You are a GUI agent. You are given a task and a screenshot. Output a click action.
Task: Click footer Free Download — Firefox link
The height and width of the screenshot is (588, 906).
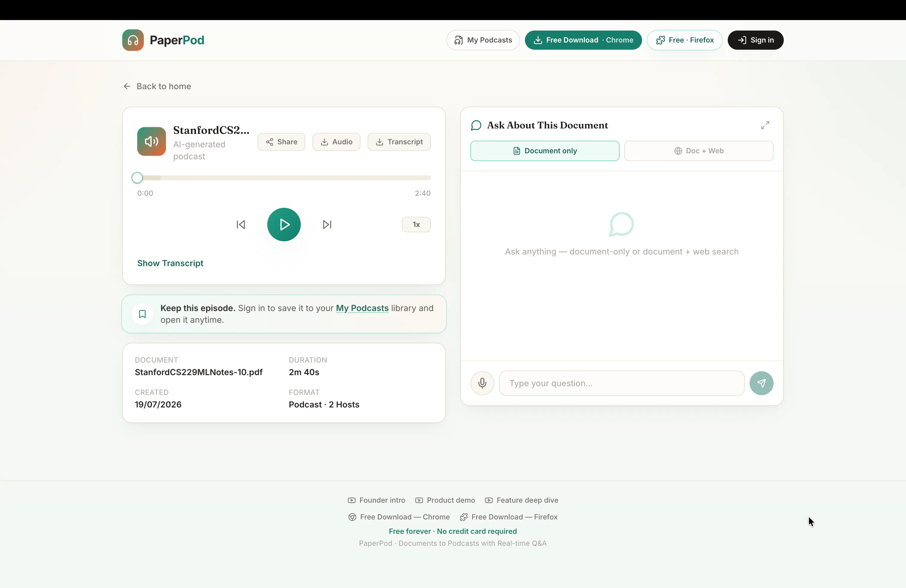click(x=509, y=517)
